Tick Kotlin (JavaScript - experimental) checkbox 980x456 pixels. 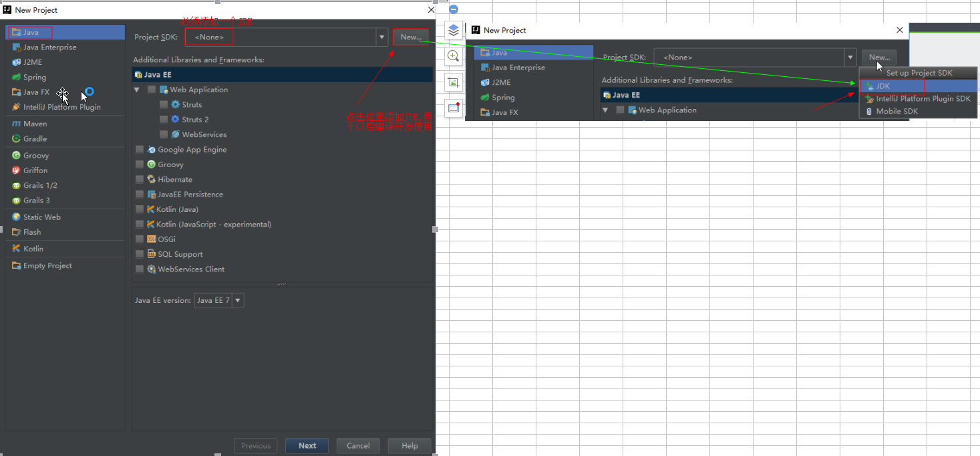[140, 224]
